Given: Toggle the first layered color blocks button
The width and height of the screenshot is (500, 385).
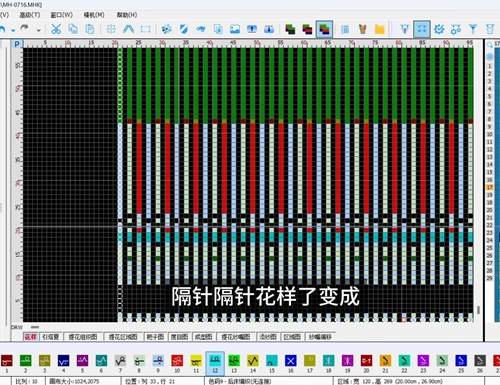Looking at the screenshot, I should pyautogui.click(x=290, y=29).
